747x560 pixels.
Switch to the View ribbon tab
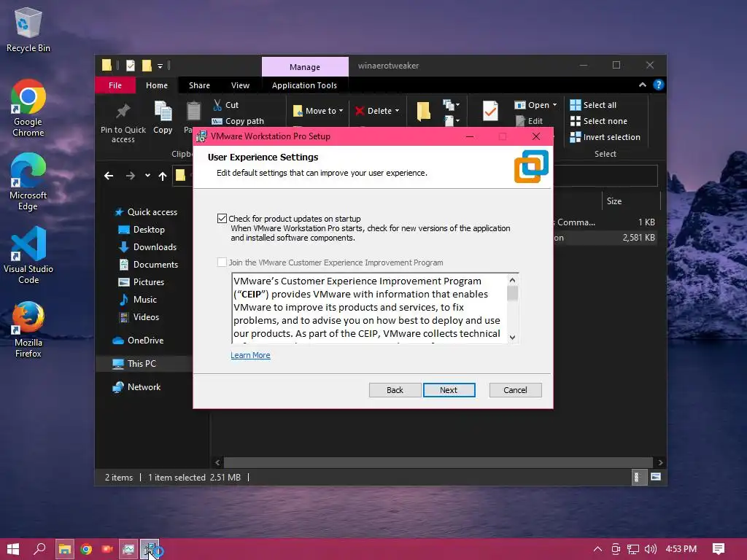coord(240,85)
